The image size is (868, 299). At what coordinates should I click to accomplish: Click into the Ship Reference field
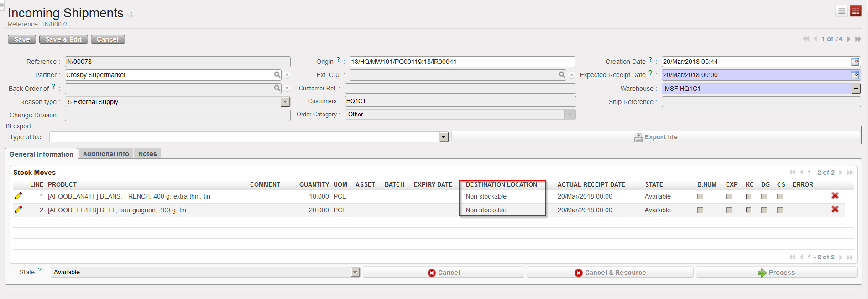tap(761, 102)
